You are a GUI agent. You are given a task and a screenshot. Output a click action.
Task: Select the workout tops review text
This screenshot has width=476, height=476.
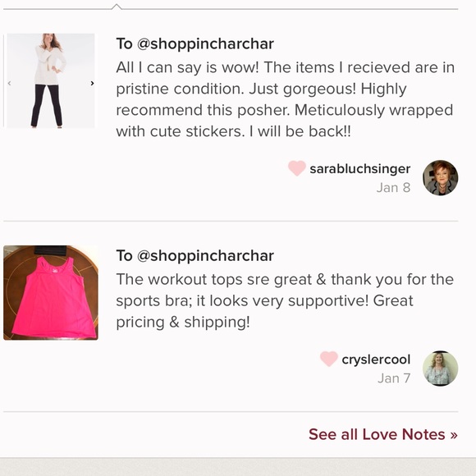pos(285,301)
